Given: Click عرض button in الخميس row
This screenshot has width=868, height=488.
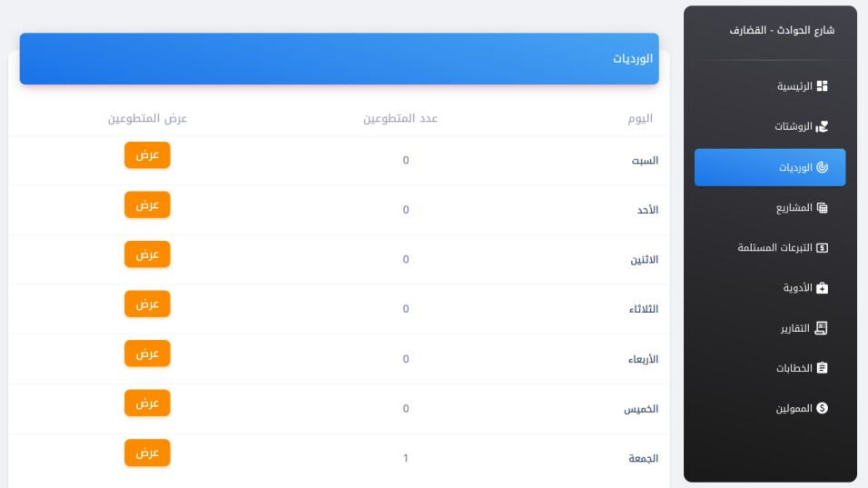Looking at the screenshot, I should [147, 403].
